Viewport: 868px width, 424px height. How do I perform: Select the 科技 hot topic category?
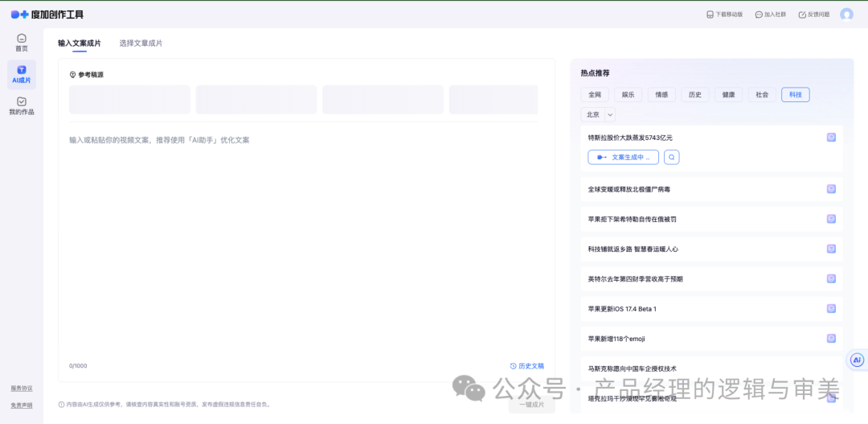pos(796,95)
